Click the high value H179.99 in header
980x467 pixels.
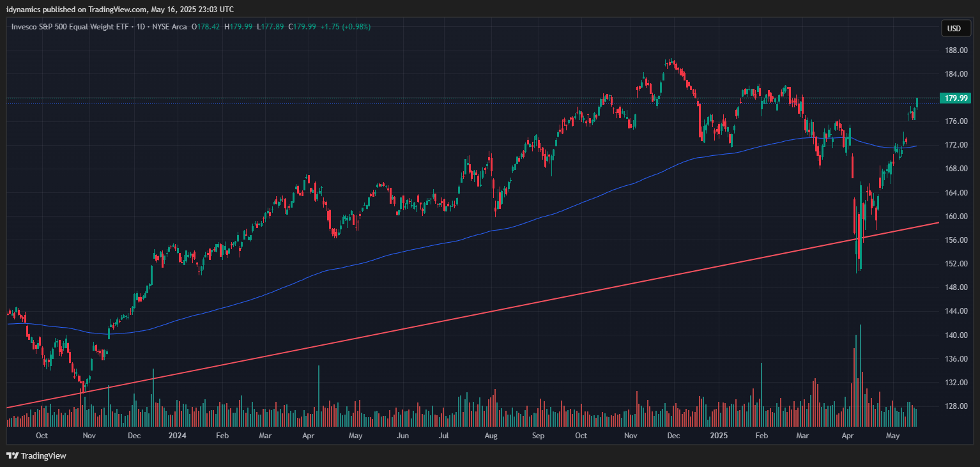pos(238,27)
